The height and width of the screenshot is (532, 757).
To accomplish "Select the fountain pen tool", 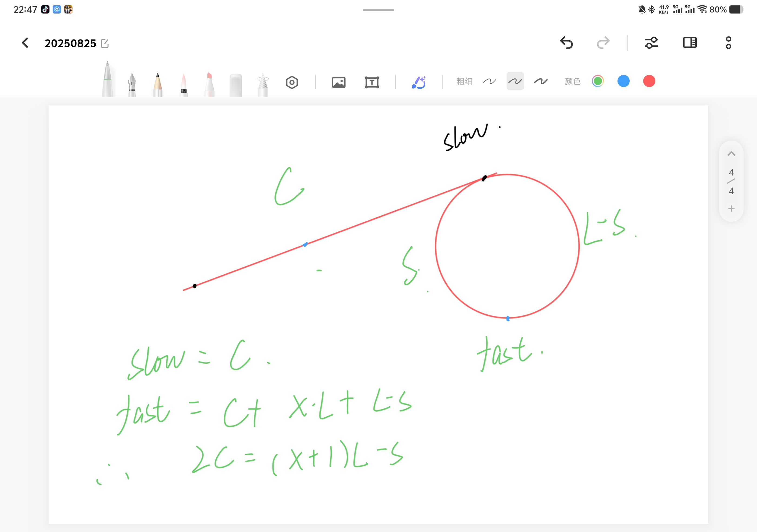I will click(x=132, y=84).
